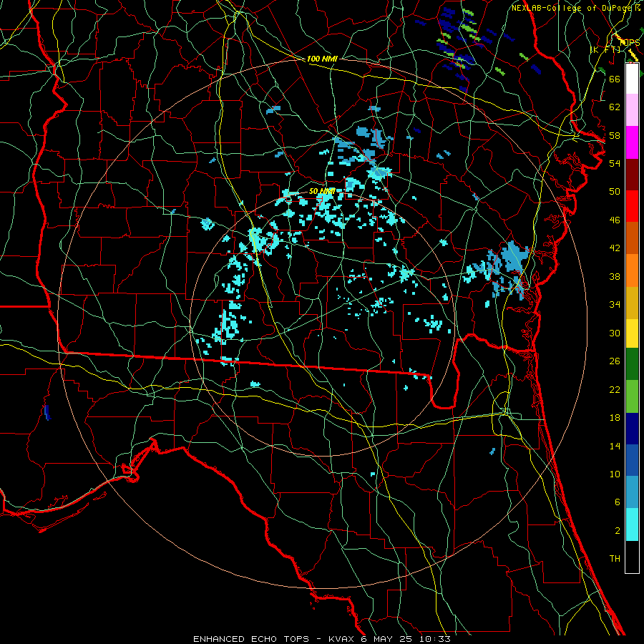This screenshot has width=644, height=644.
Task: Click the '6' legend label
Action: coord(618,502)
